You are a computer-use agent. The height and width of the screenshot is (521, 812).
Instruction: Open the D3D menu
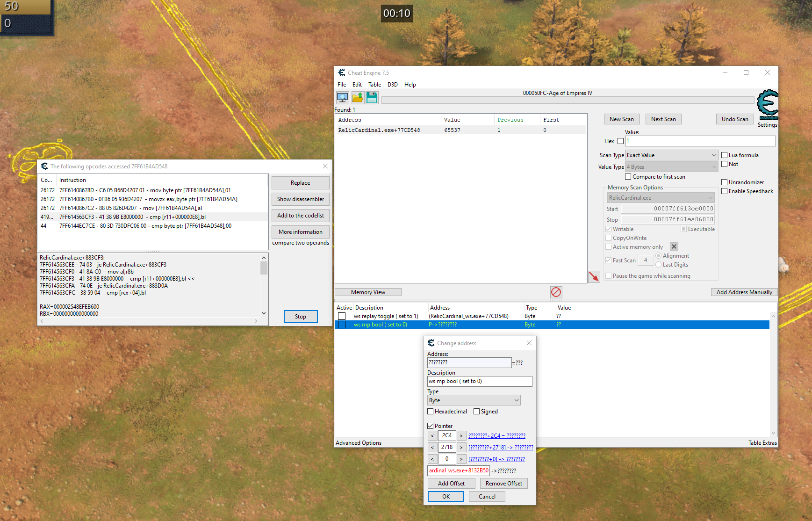(x=393, y=85)
